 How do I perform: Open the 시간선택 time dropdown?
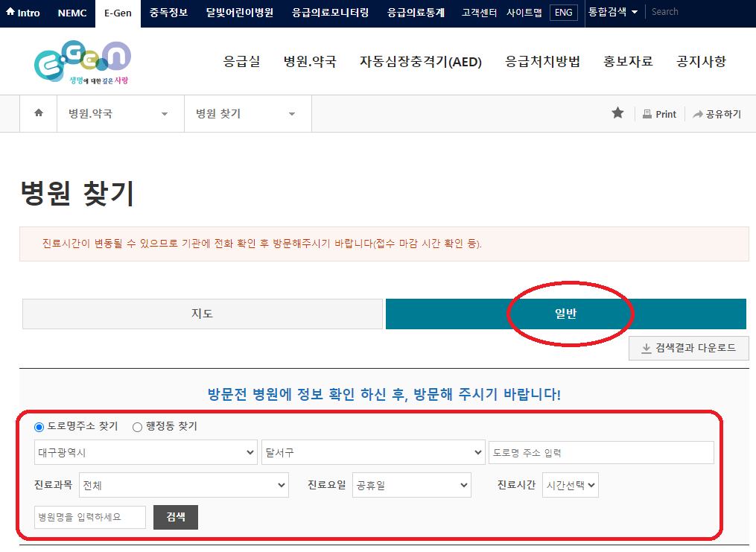[x=570, y=484]
